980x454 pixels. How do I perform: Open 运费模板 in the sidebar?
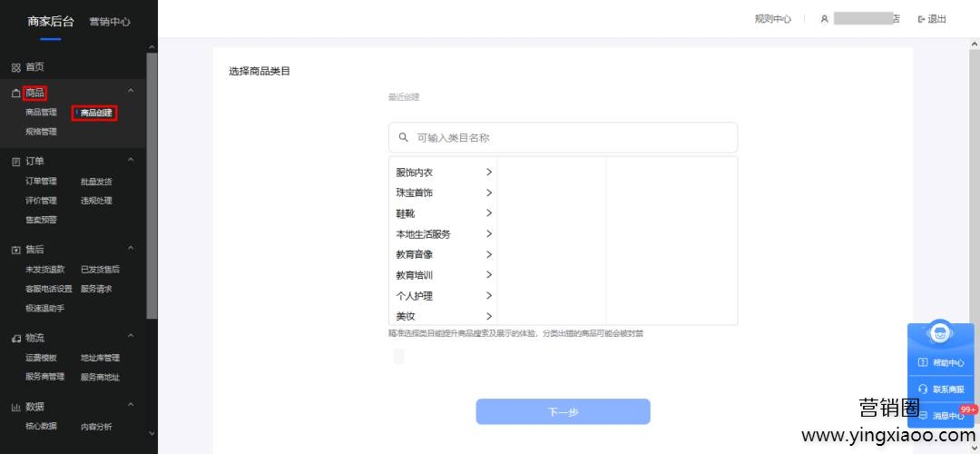(41, 358)
